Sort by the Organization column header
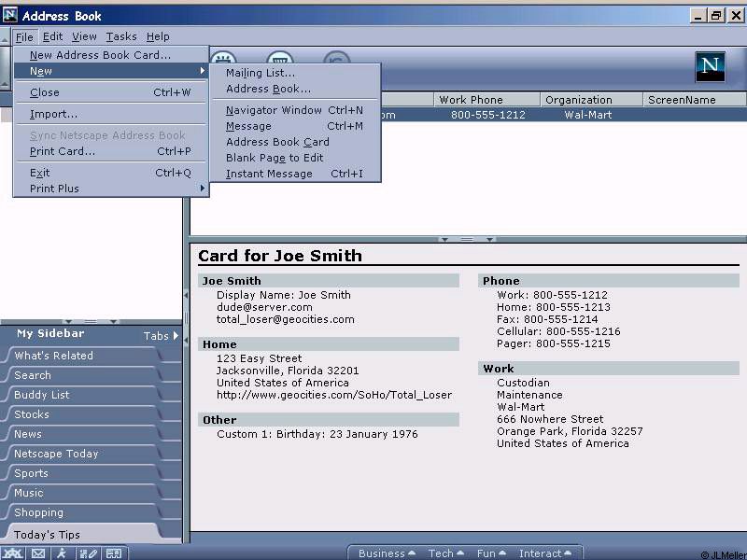The image size is (747, 560). tap(591, 100)
